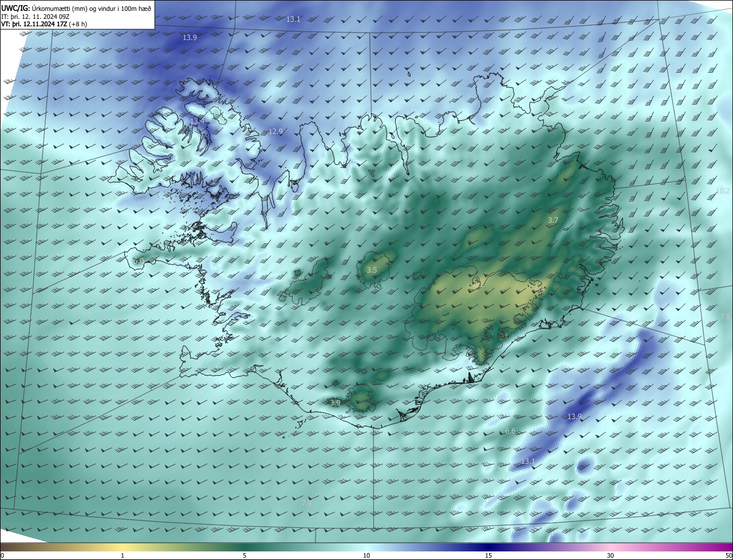Click the 7.9 value label
This screenshot has height=560, width=733.
[307, 503]
